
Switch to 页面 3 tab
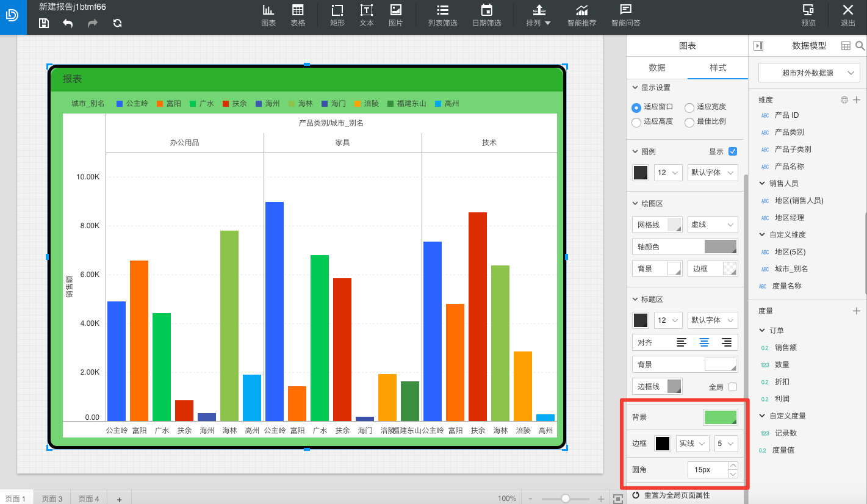click(x=52, y=499)
